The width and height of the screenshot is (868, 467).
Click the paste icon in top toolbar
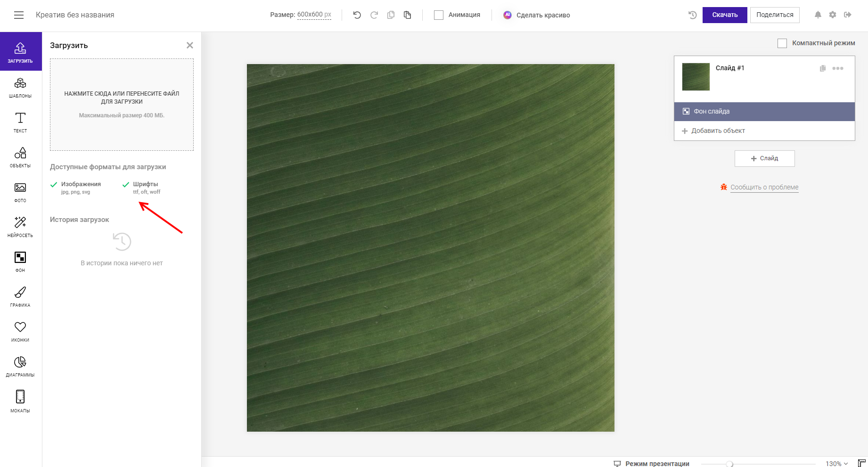(408, 15)
